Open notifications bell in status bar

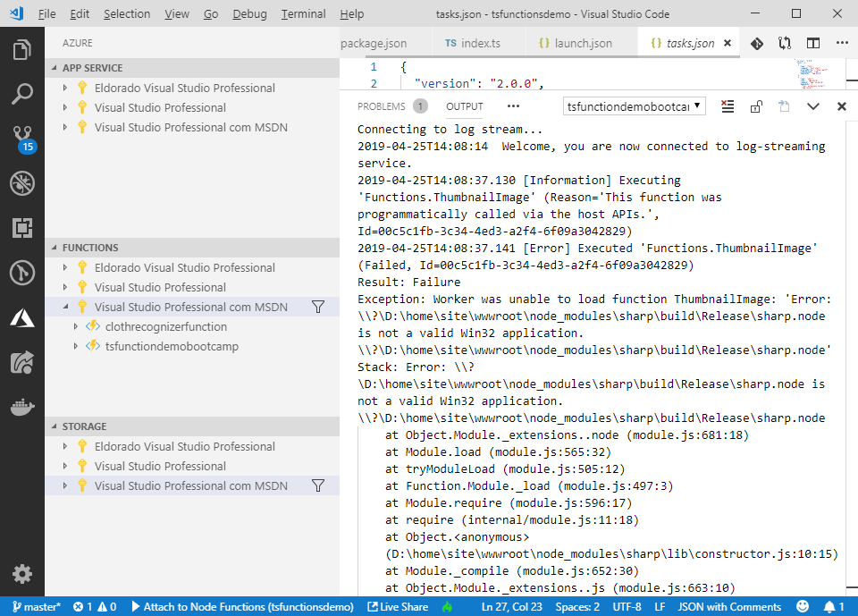834,607
